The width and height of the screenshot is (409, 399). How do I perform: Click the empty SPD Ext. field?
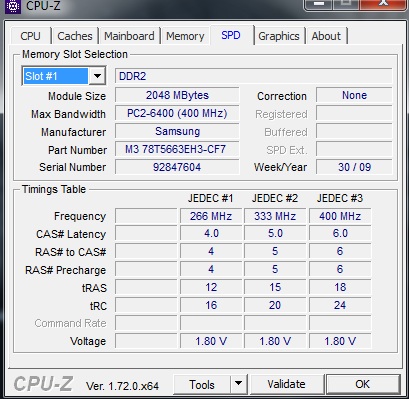tap(354, 149)
